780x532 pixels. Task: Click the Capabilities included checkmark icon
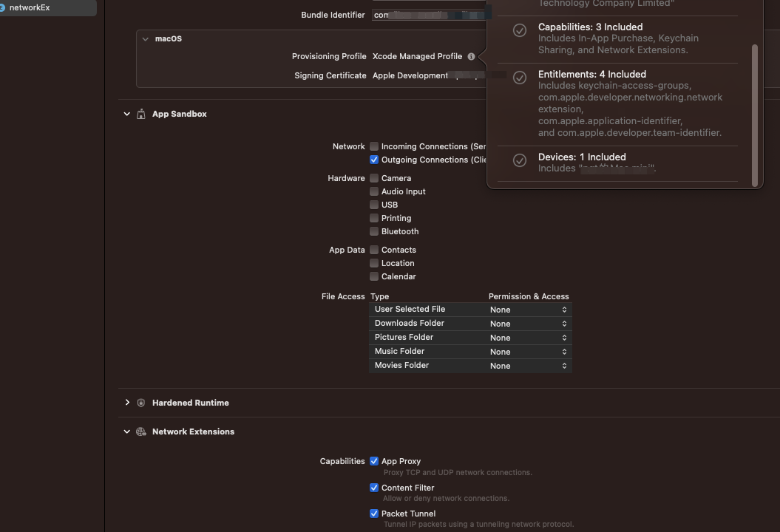tap(520, 30)
